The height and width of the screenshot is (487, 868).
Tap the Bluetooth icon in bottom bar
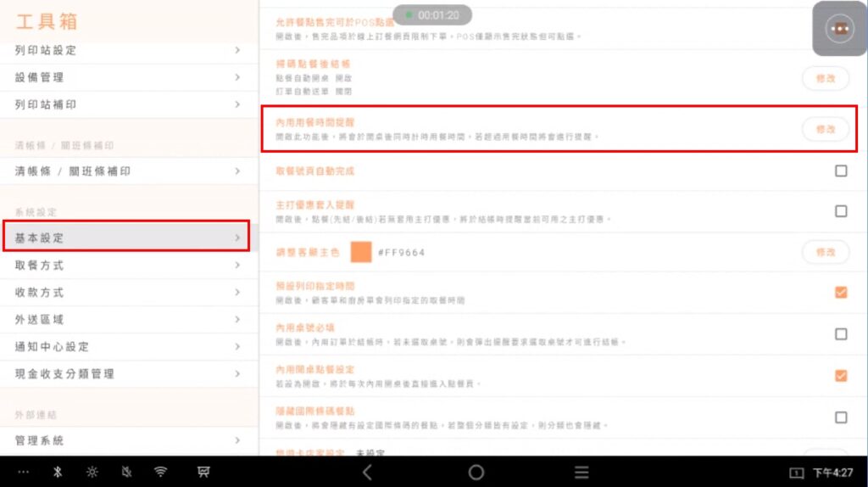tap(58, 472)
